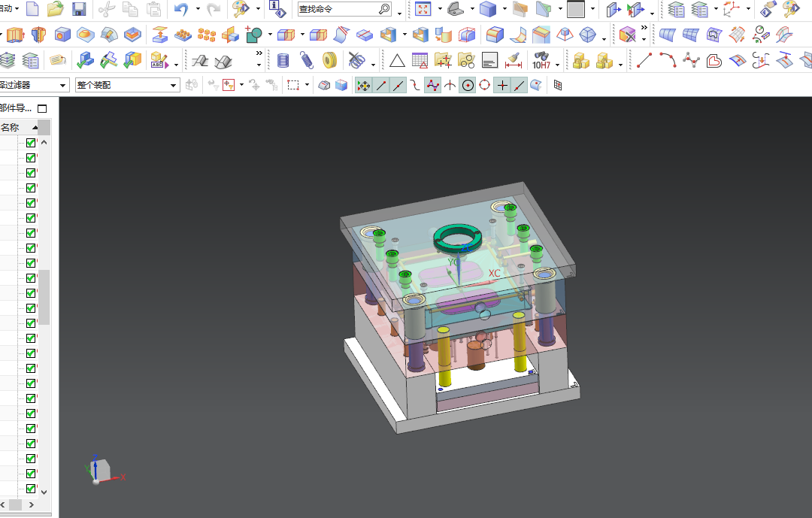Toggle snap to arc center circle-dot icon
This screenshot has height=518, width=812.
468,86
